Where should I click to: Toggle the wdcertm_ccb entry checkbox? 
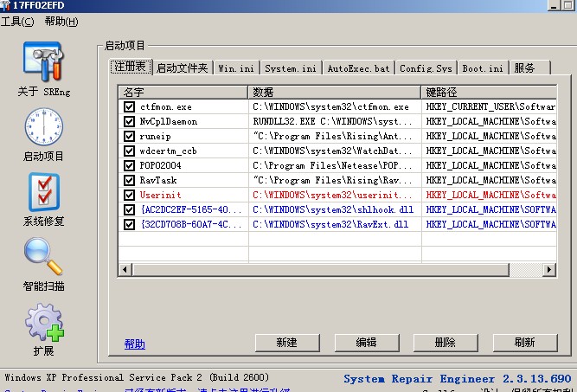129,151
